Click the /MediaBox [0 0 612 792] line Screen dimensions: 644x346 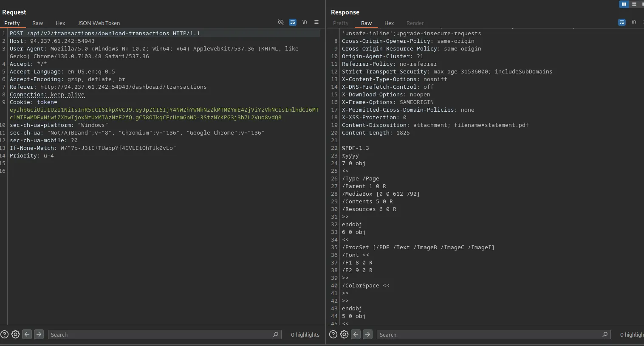tap(381, 194)
